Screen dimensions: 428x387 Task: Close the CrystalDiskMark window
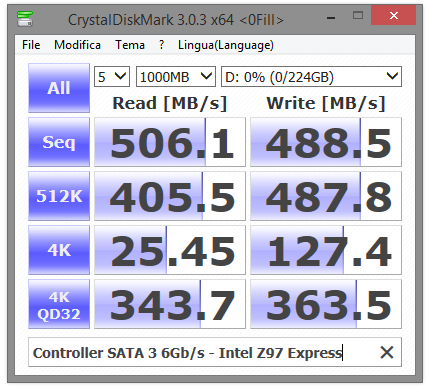[394, 16]
